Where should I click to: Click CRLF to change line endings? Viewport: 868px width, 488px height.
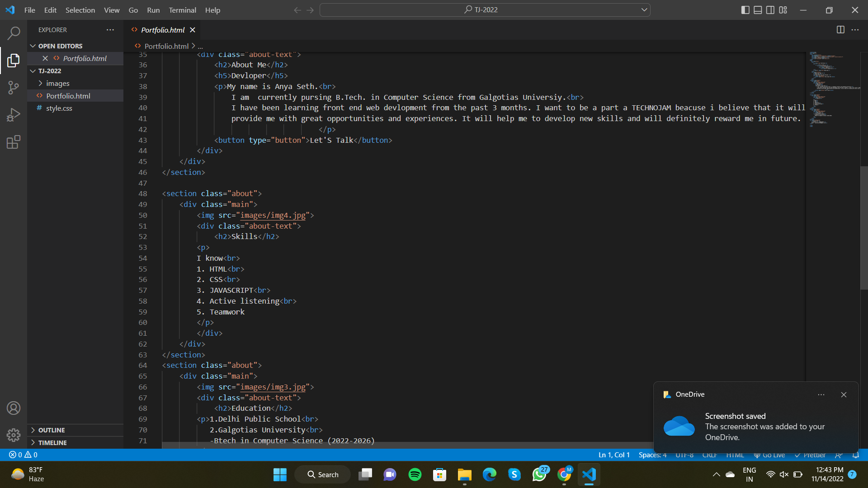click(709, 455)
